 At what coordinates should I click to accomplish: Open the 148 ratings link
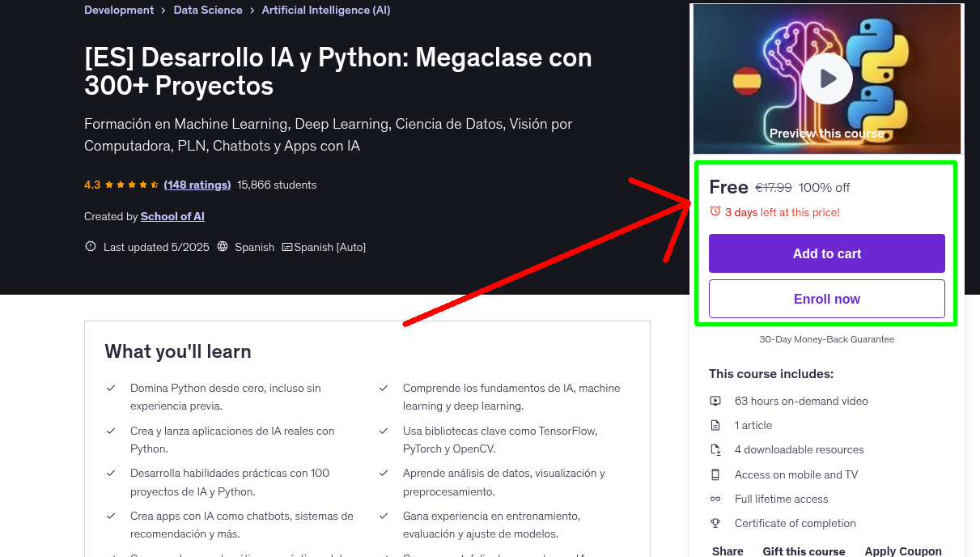click(x=197, y=185)
